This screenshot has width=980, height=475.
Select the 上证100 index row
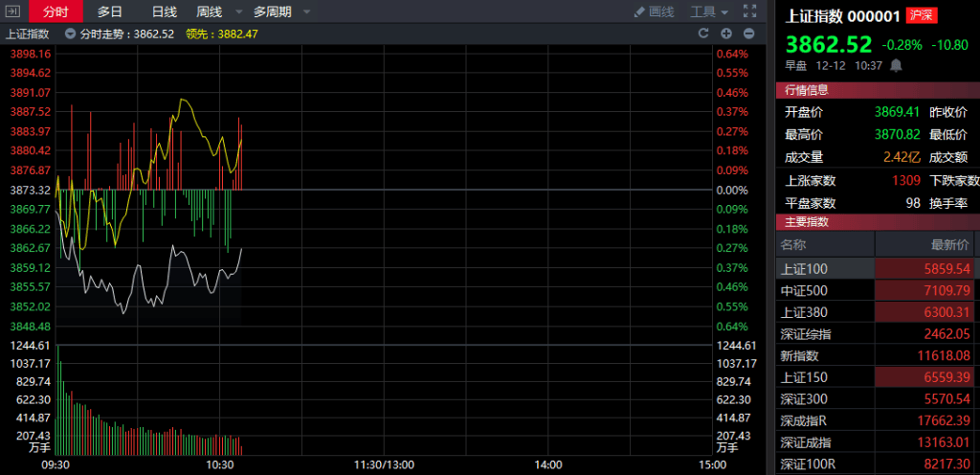tap(802, 269)
